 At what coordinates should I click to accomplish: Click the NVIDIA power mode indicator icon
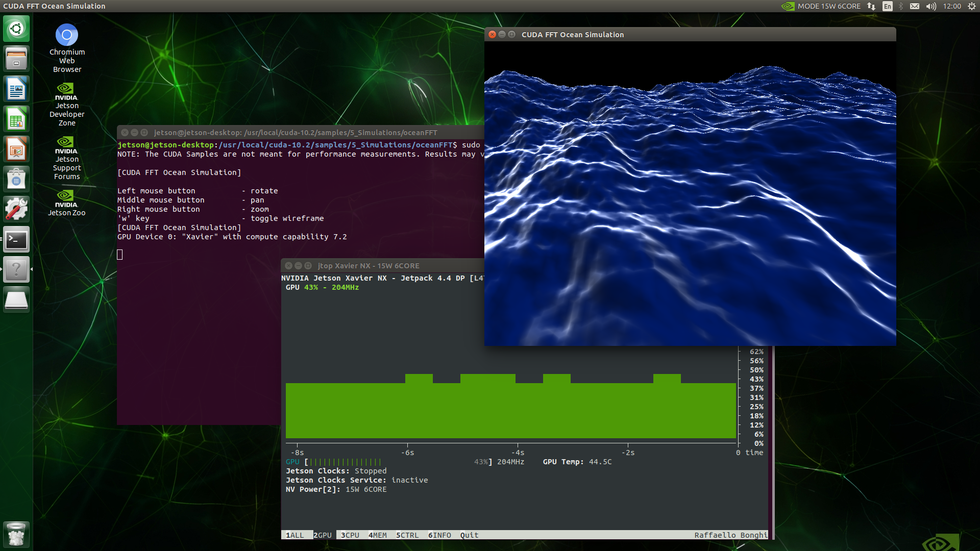coord(788,6)
